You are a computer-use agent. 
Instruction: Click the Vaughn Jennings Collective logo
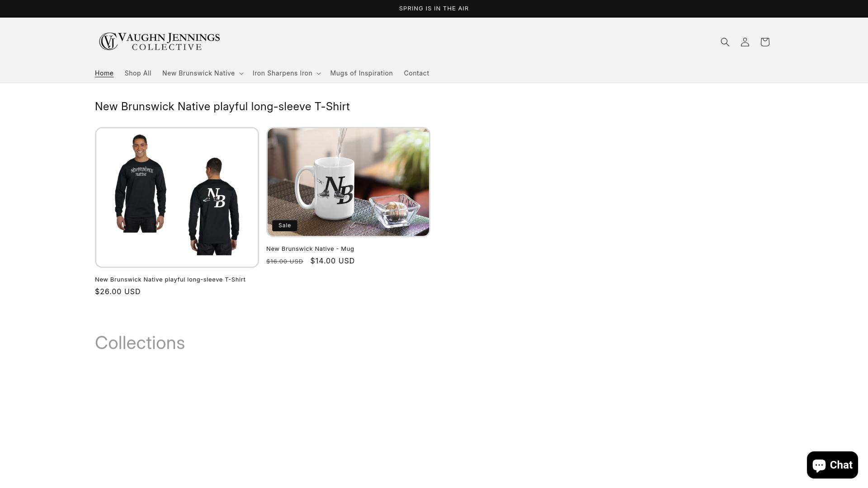click(160, 42)
